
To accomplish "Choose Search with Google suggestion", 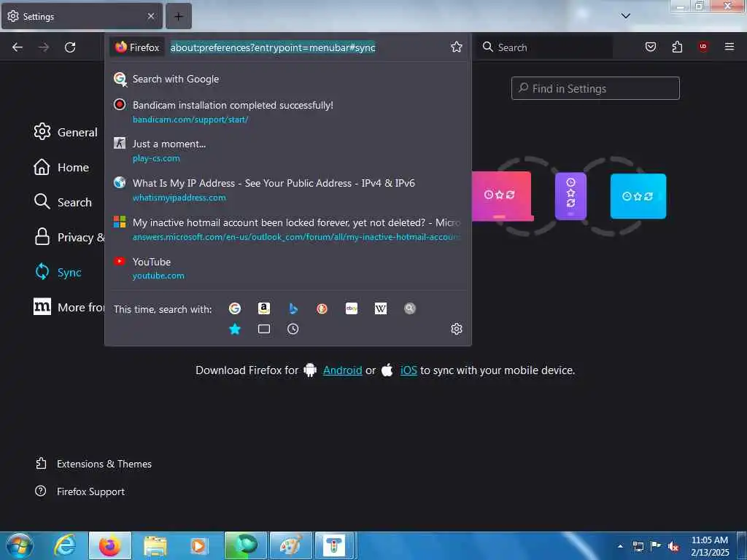I will [287, 79].
